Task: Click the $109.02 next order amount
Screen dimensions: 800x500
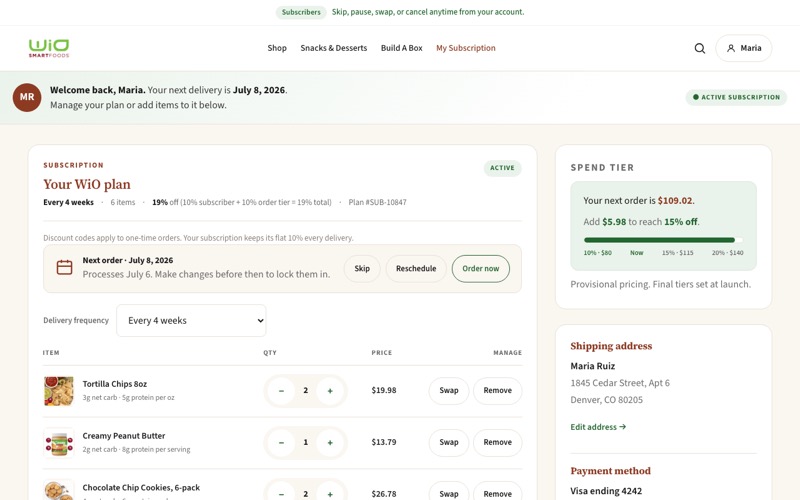Action: pyautogui.click(x=675, y=201)
